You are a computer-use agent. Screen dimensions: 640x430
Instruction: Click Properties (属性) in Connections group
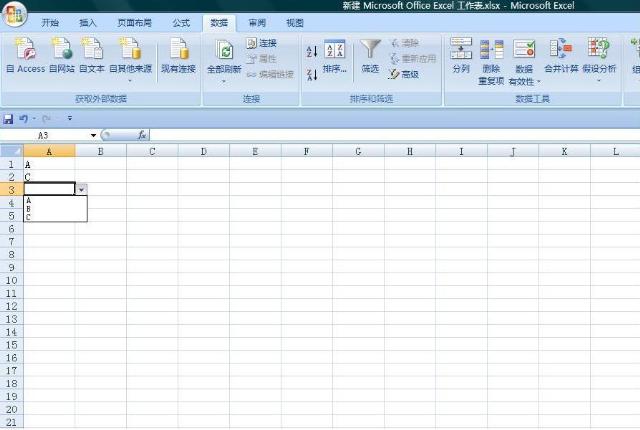tap(262, 59)
